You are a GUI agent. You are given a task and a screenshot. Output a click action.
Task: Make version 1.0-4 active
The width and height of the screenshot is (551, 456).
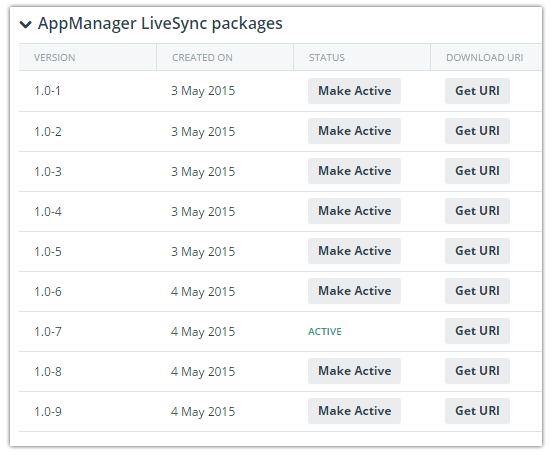coord(354,211)
